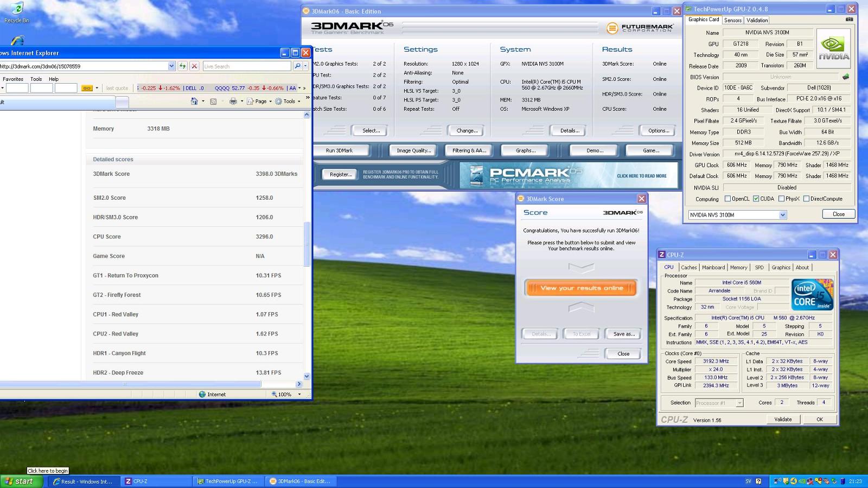Click the Internet Explorer desktop shortcut icon
This screenshot has width=868, height=488.
tap(17, 40)
